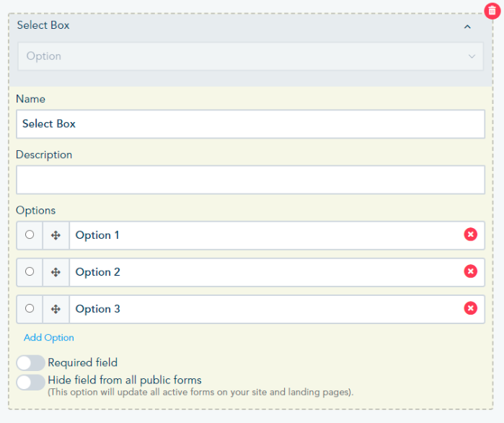The width and height of the screenshot is (504, 423).
Task: Click the drag handle for Option 1
Action: pyautogui.click(x=56, y=235)
